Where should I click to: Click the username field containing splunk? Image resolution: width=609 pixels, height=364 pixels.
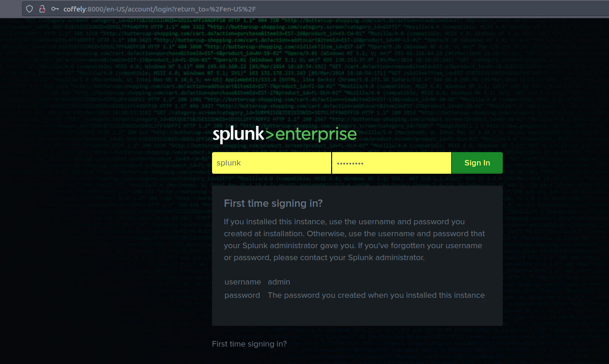pyautogui.click(x=271, y=163)
